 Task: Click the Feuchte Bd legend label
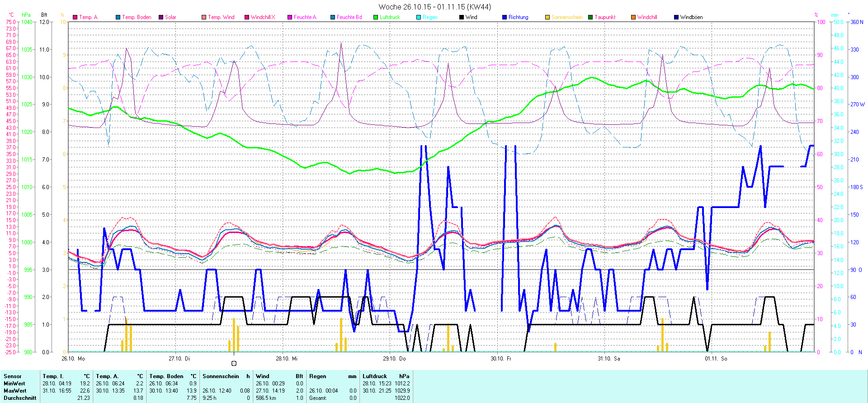[x=349, y=17]
